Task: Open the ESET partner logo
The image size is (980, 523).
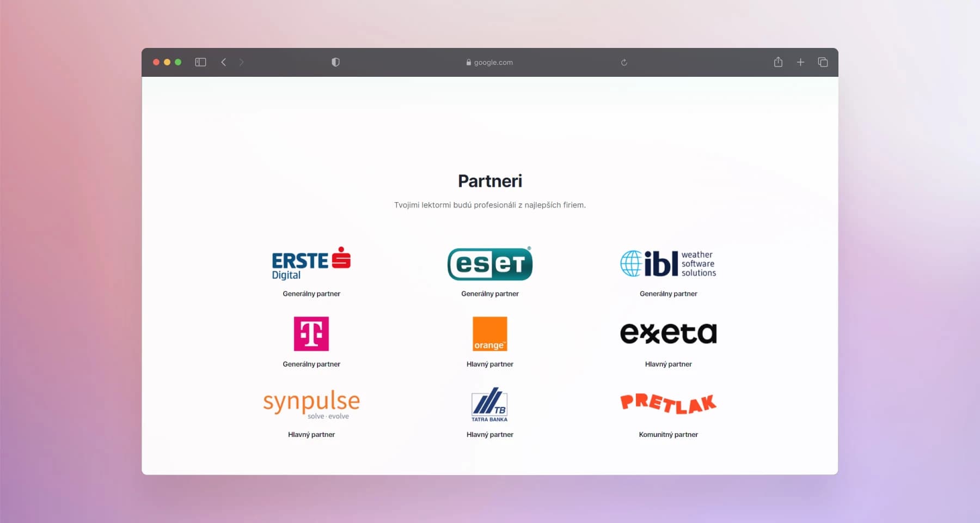Action: (x=490, y=264)
